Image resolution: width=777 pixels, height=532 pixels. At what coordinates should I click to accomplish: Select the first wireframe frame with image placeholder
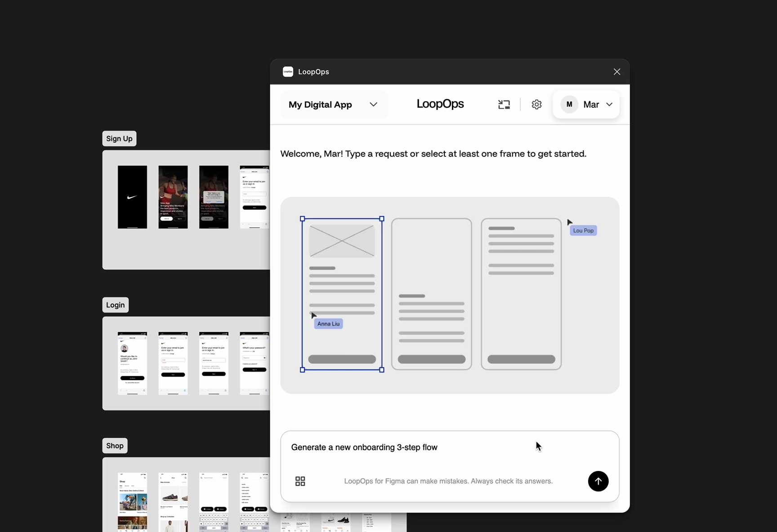(342, 294)
